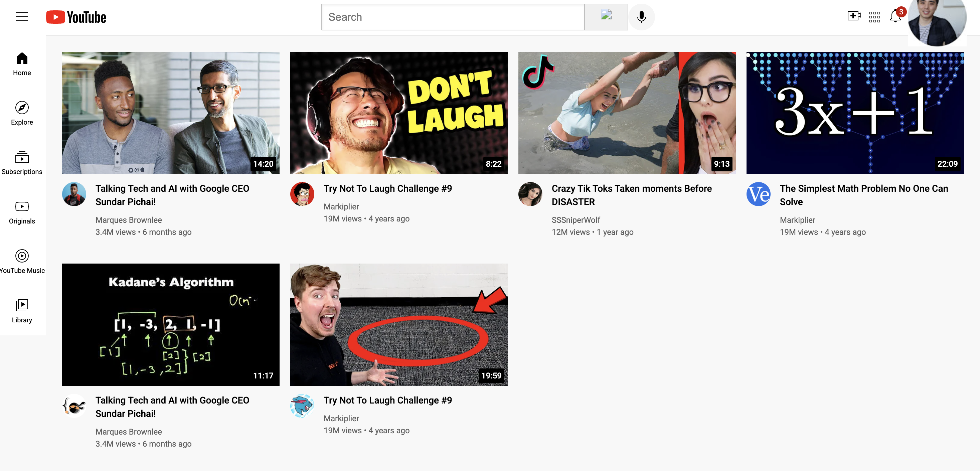Click the 9:13 duration badge
The image size is (980, 471).
(x=722, y=164)
